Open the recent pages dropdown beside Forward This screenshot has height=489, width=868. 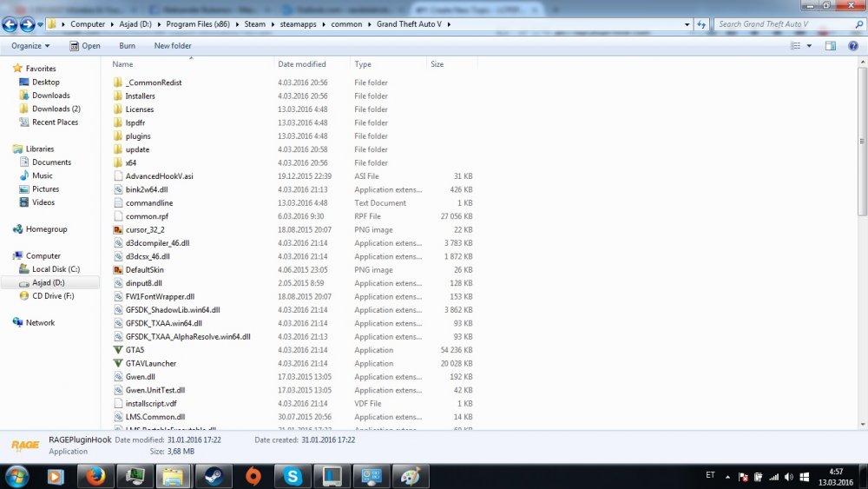(40, 25)
